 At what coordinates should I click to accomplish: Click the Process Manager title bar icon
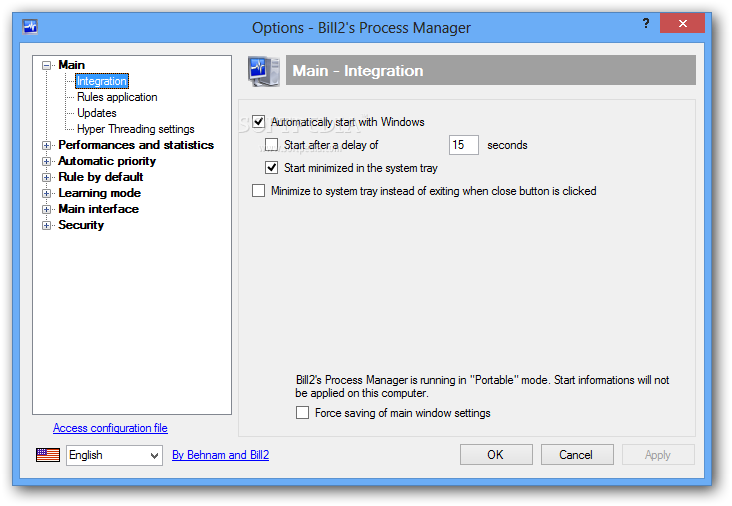[x=30, y=27]
